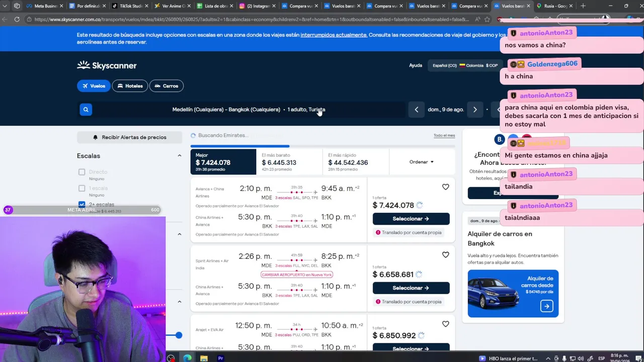
Task: Click the microphone icon in system tray
Action: (x=565, y=358)
